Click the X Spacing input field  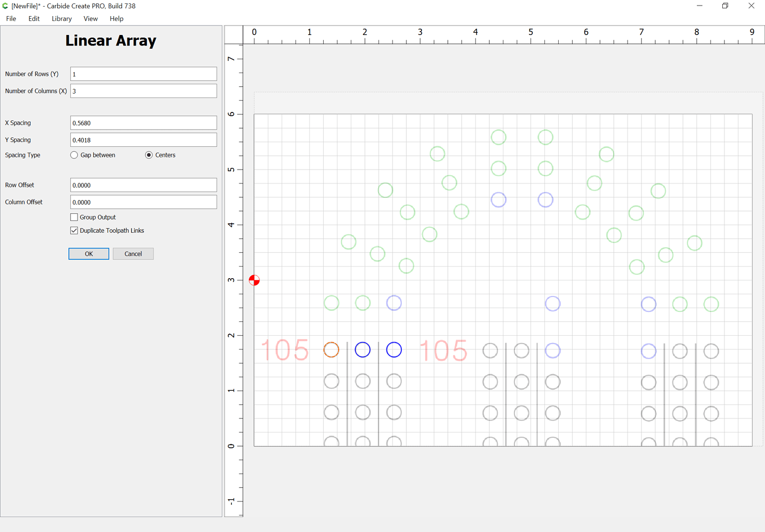click(x=143, y=122)
